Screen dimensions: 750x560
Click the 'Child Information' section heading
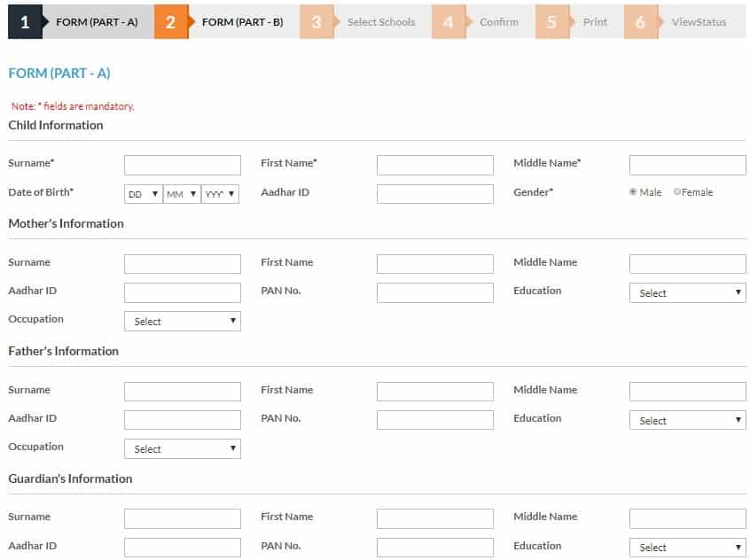[x=56, y=125]
